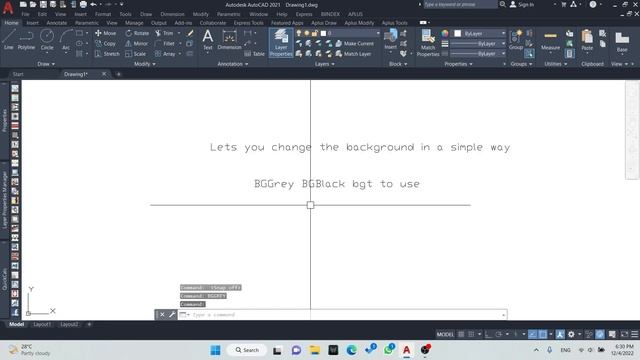Toggle ortho mode in status bar
The image size is (640, 360).
coord(488,334)
